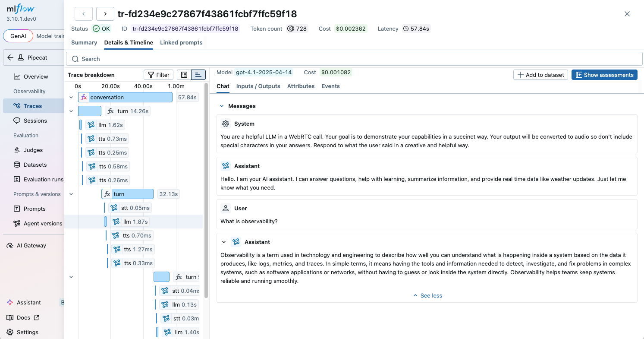This screenshot has height=339, width=644.
Task: Select the conversation span bar
Action: (125, 97)
